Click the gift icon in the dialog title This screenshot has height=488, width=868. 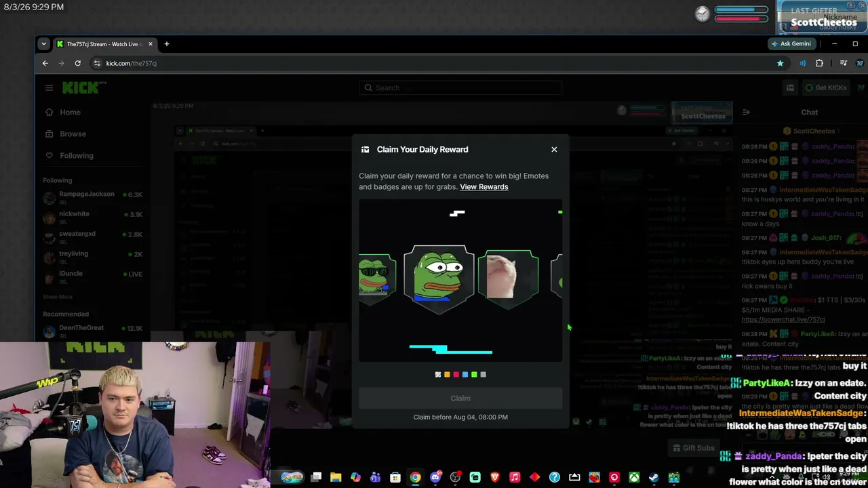[365, 150]
